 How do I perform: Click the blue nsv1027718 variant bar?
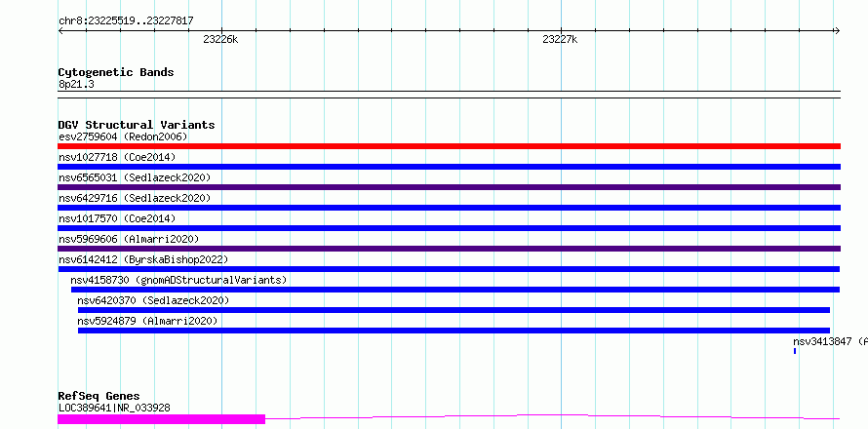point(449,167)
